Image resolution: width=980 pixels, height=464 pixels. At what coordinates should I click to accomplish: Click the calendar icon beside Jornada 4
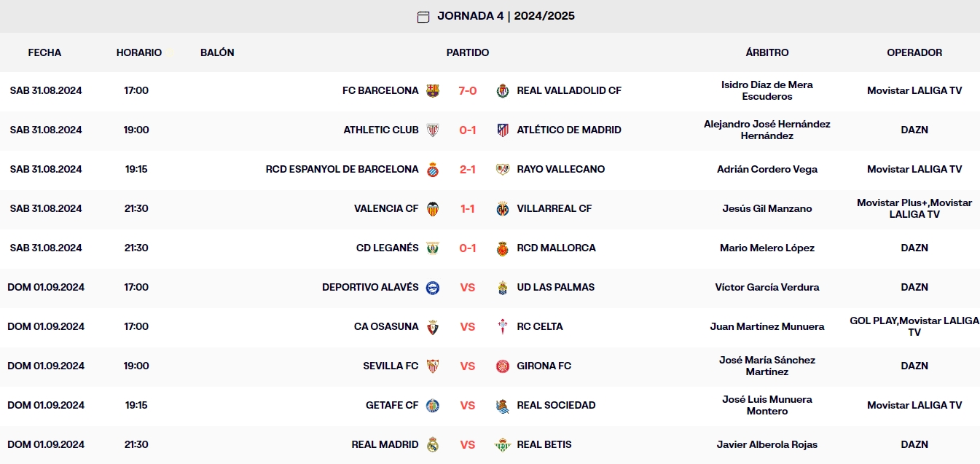(422, 15)
